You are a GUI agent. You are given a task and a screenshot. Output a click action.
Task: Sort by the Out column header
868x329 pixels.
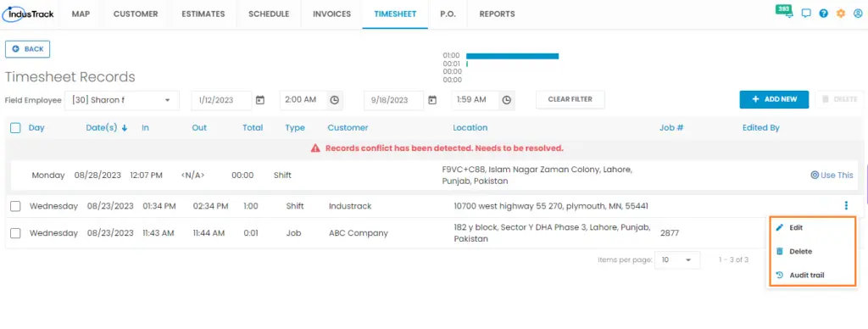[199, 128]
